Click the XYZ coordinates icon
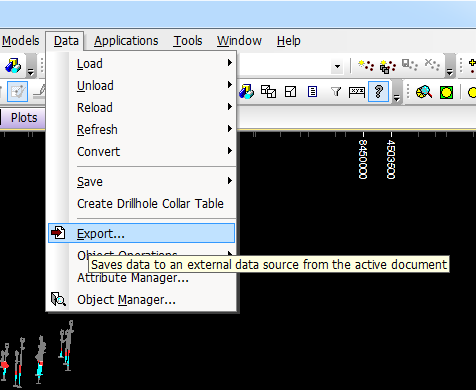 [x=357, y=92]
